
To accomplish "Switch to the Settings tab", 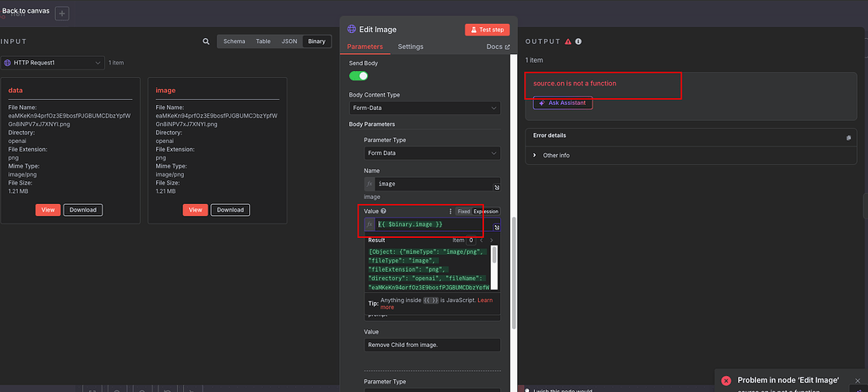I will tap(410, 47).
